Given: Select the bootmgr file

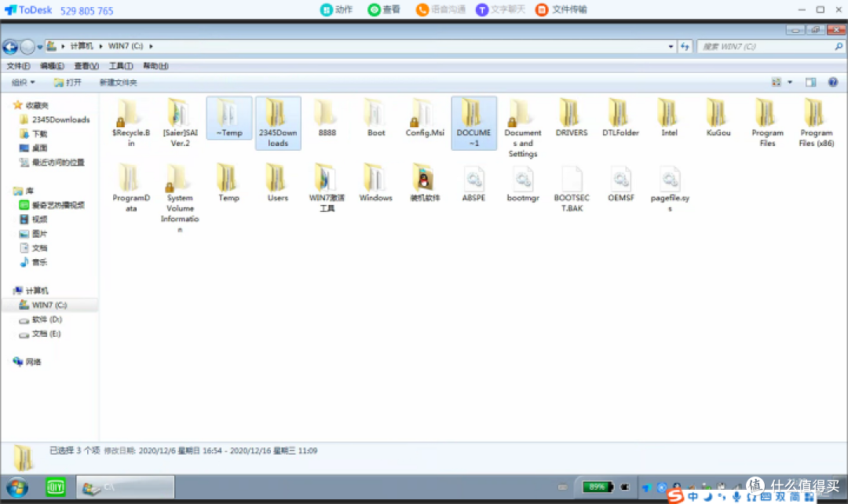Looking at the screenshot, I should tap(522, 184).
